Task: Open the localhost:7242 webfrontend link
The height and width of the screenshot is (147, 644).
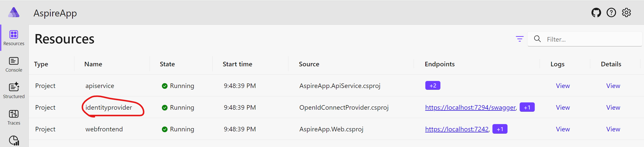Action: [x=457, y=129]
